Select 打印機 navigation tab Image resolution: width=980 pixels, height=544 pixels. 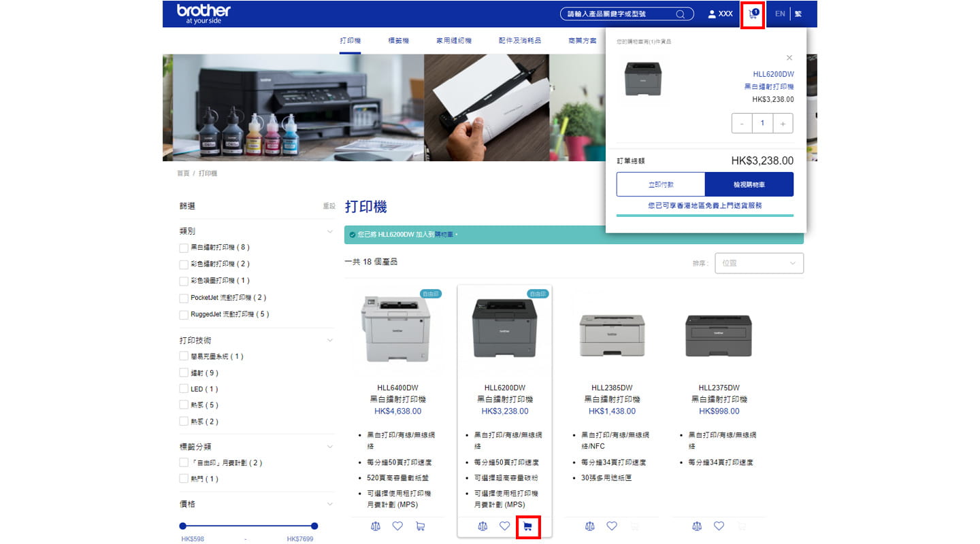pyautogui.click(x=350, y=41)
